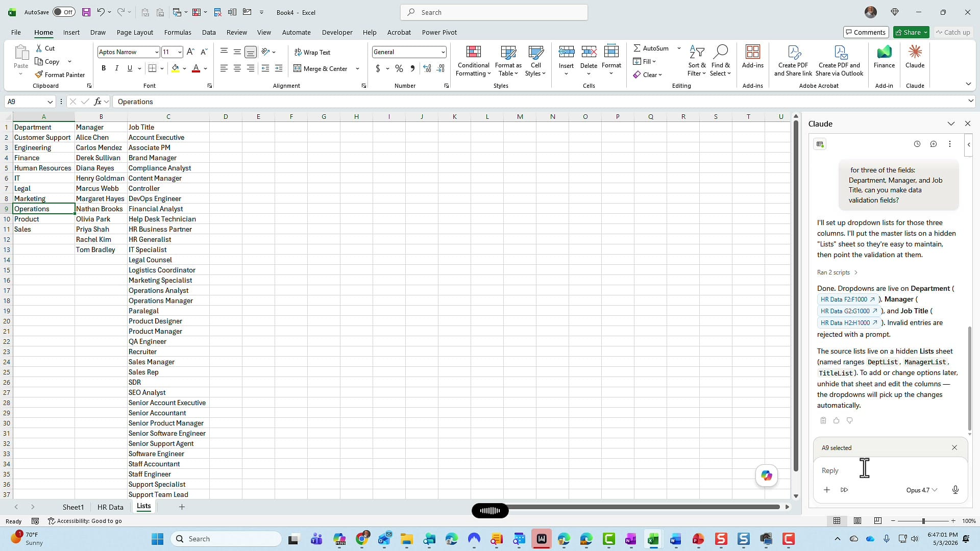Viewport: 980px width, 551px height.
Task: Open the Insert ribbon tab
Action: tap(71, 32)
